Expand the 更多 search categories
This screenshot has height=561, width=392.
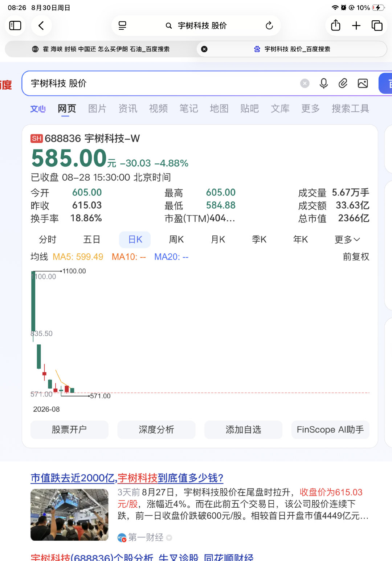pos(311,108)
